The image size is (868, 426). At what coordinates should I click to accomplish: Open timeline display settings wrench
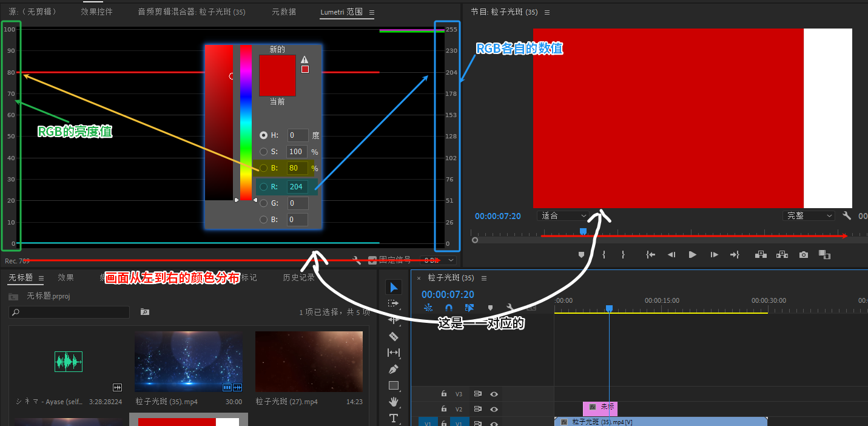511,308
